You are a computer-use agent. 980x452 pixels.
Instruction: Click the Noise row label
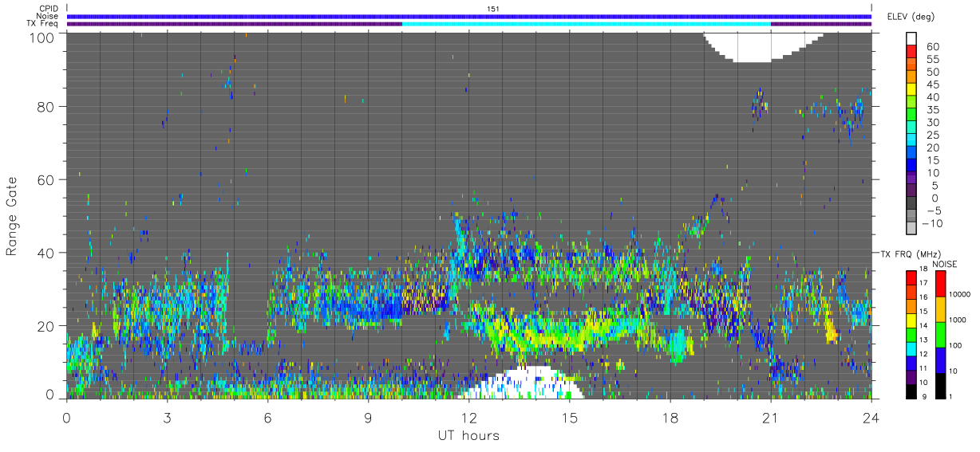coord(47,16)
